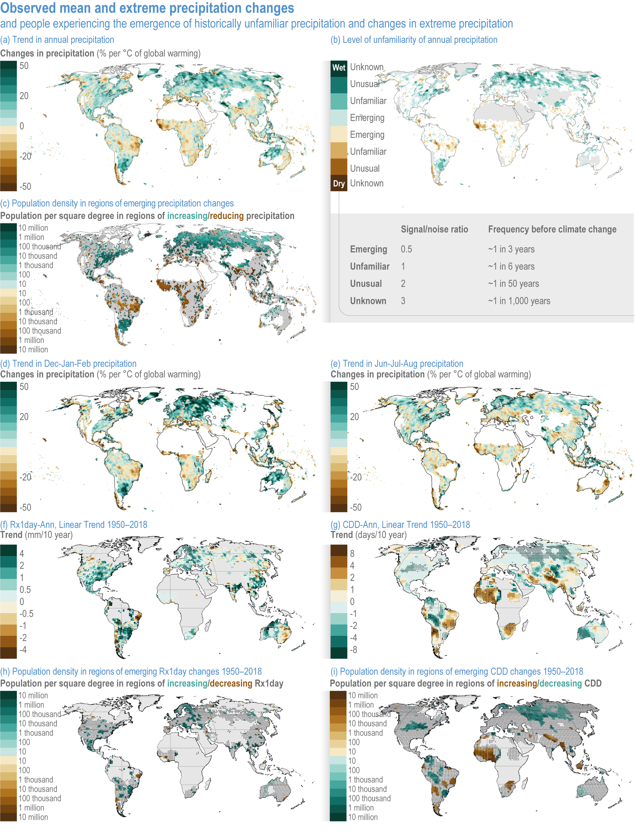Select heading '(f) Rx1day-Ann, Linear Trend 1950–2018'
The width and height of the screenshot is (636, 840).
tap(74, 524)
